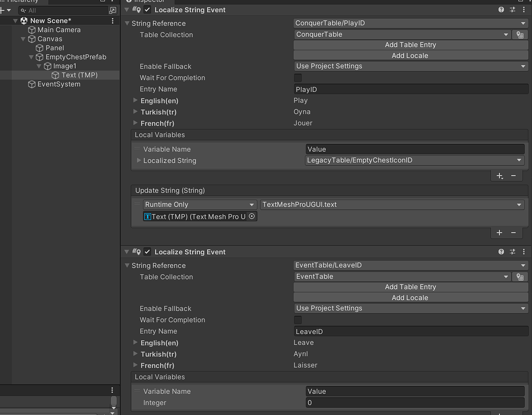Image resolution: width=532 pixels, height=415 pixels.
Task: Open table collection editor beside ConquerTable
Action: click(520, 35)
